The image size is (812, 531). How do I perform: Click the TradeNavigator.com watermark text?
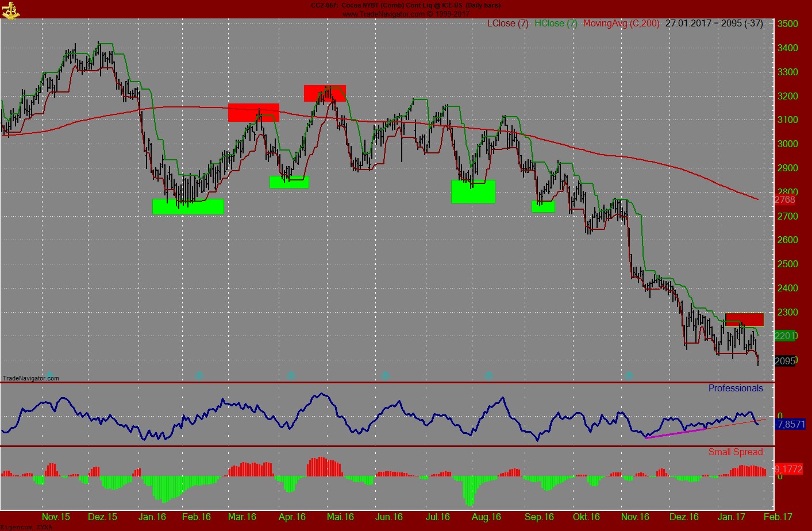(x=31, y=378)
